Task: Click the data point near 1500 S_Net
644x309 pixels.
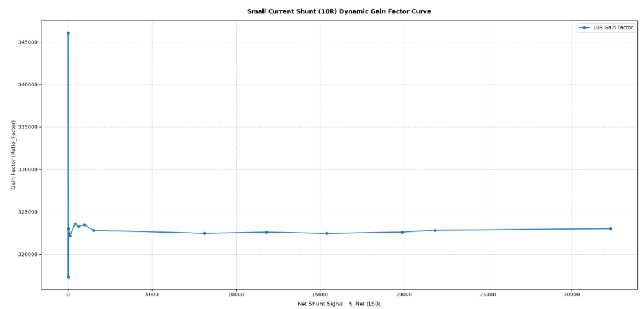Action: pyautogui.click(x=94, y=230)
